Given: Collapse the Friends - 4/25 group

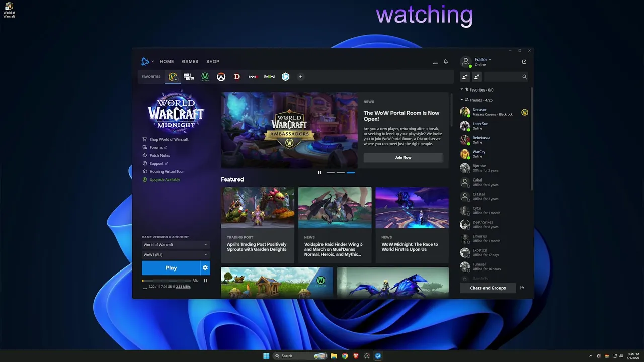Looking at the screenshot, I should [x=462, y=100].
